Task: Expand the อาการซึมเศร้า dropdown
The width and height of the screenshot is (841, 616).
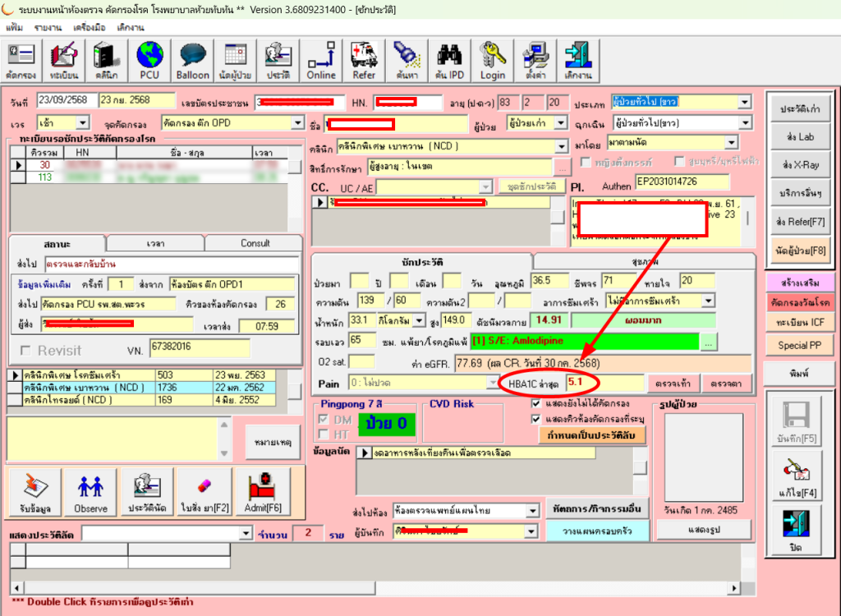Action: pyautogui.click(x=707, y=301)
